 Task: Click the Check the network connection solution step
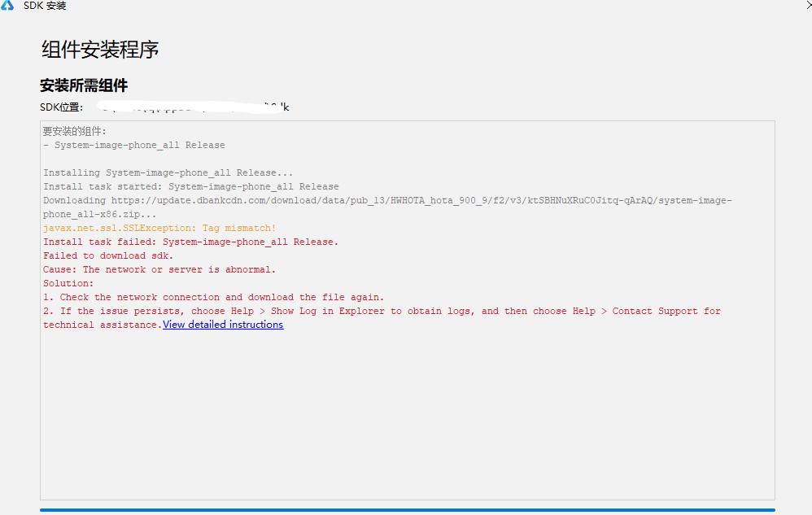tap(213, 297)
